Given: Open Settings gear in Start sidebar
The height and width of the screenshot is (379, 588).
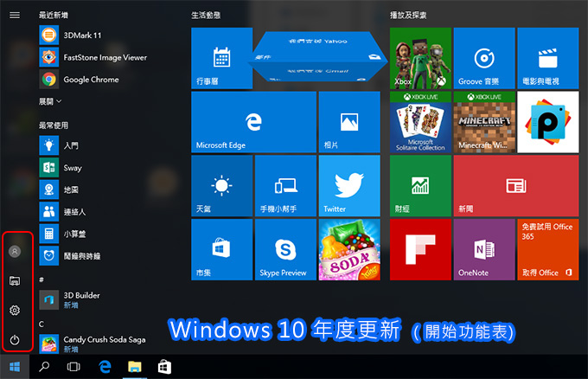Looking at the screenshot, I should [x=15, y=311].
